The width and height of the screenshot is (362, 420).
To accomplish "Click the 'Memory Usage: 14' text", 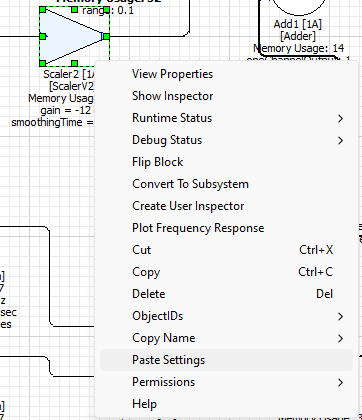I will 299,48.
